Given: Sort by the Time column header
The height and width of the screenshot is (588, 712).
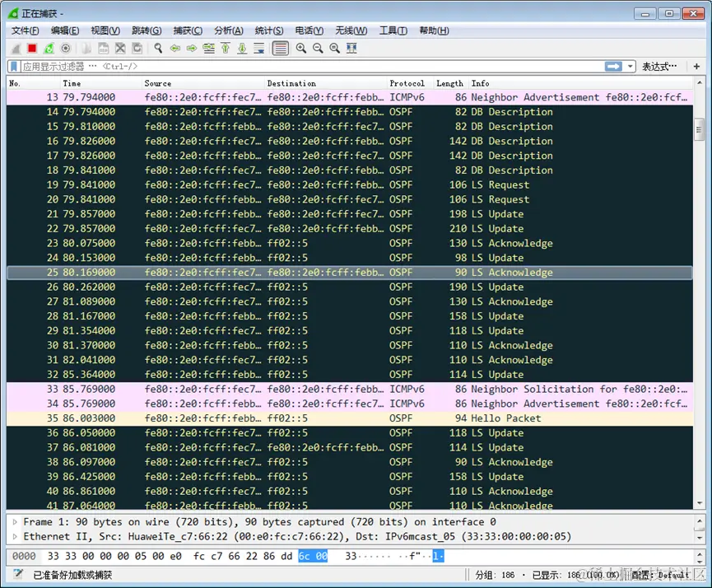Looking at the screenshot, I should click(100, 83).
